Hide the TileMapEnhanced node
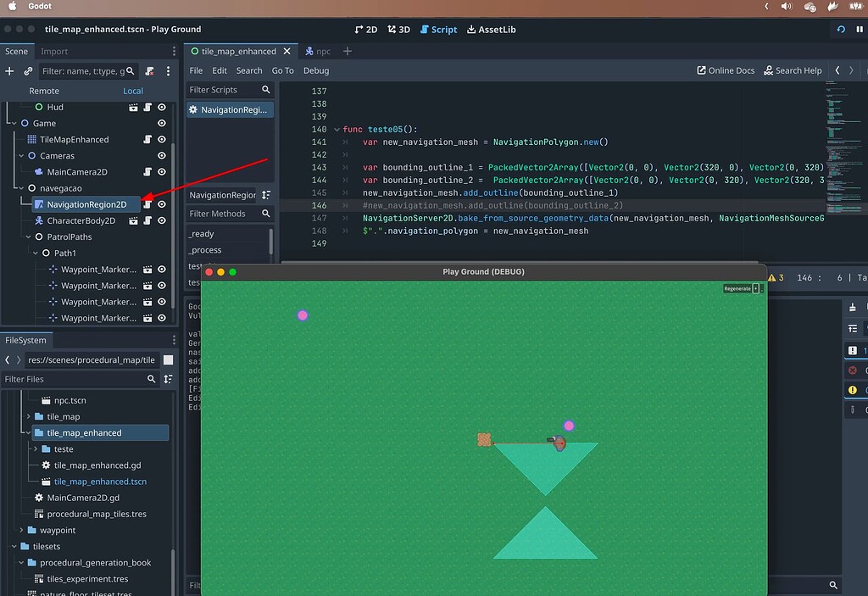 click(163, 139)
